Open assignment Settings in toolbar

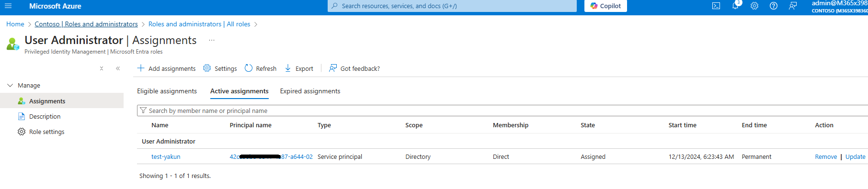220,68
